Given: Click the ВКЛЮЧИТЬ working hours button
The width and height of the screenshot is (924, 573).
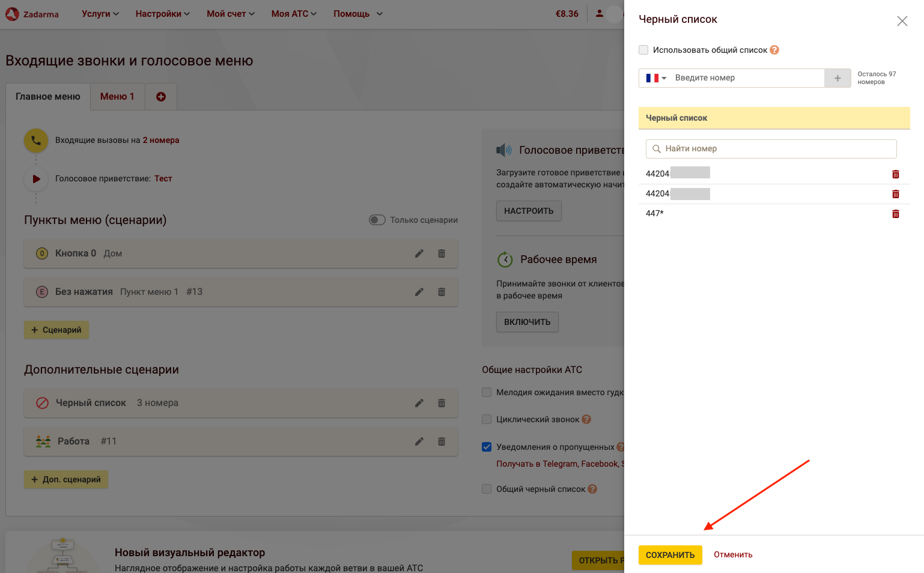Looking at the screenshot, I should (527, 322).
